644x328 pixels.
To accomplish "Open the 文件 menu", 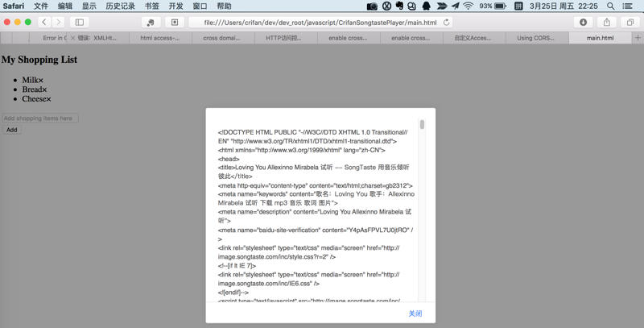I will tap(41, 6).
